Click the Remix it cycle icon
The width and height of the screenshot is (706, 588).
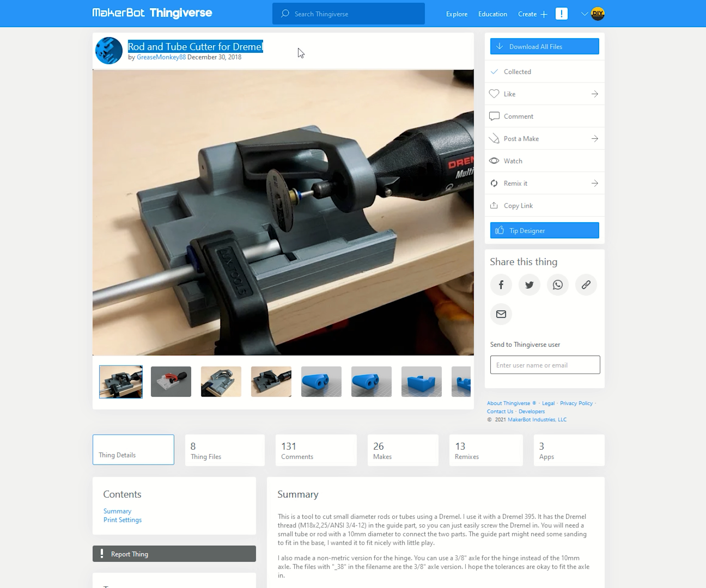(x=494, y=183)
